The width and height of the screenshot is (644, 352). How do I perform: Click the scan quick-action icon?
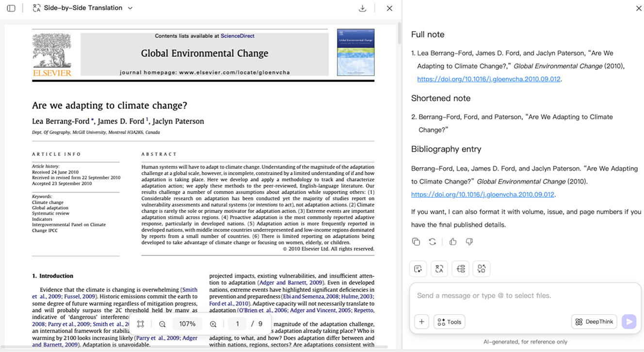(x=482, y=269)
